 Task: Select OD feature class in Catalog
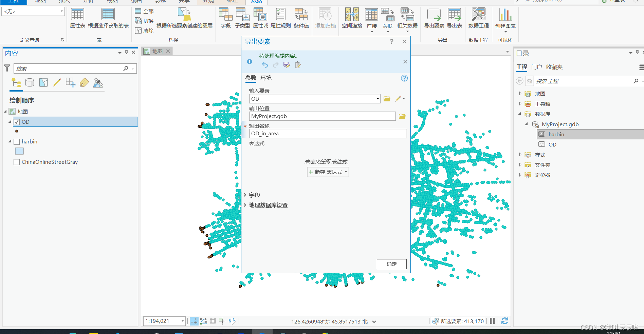tap(552, 144)
